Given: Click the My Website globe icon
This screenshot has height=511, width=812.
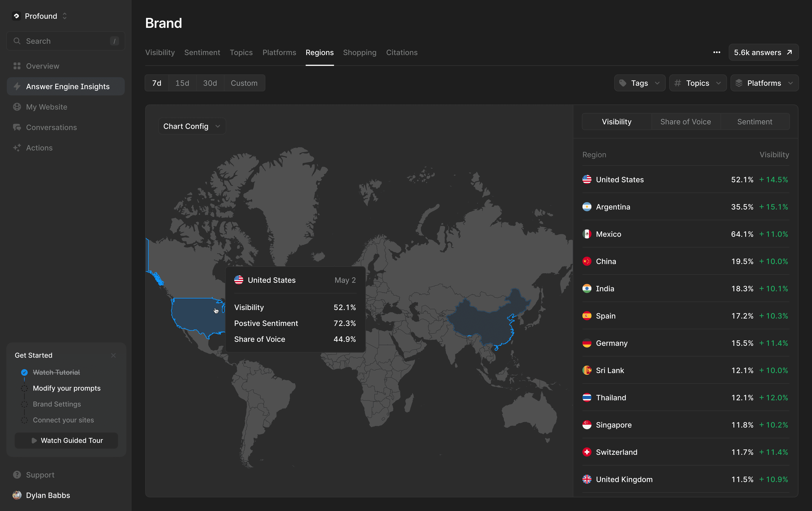Looking at the screenshot, I should 17,107.
